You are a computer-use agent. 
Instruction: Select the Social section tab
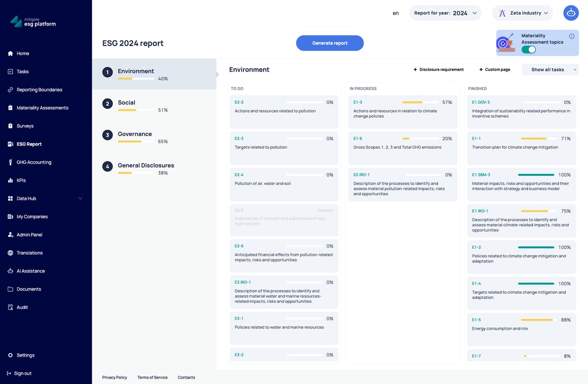(x=154, y=106)
